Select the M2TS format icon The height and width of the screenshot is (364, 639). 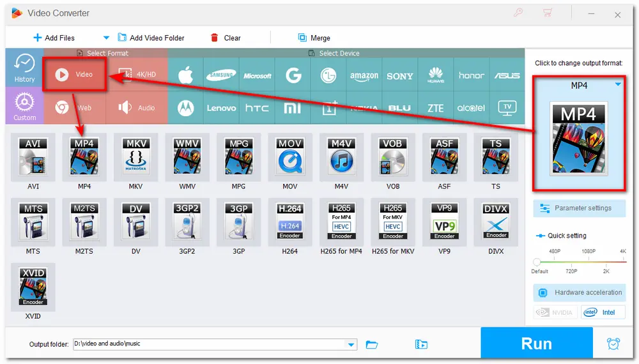point(84,222)
